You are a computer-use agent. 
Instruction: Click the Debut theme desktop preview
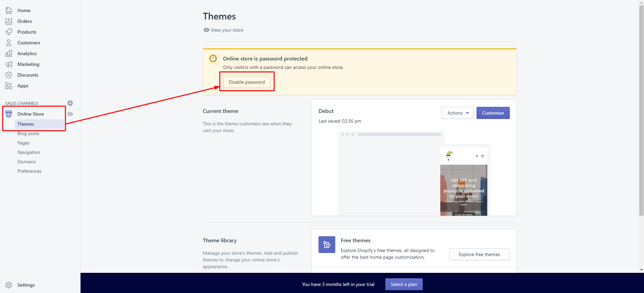(x=389, y=173)
